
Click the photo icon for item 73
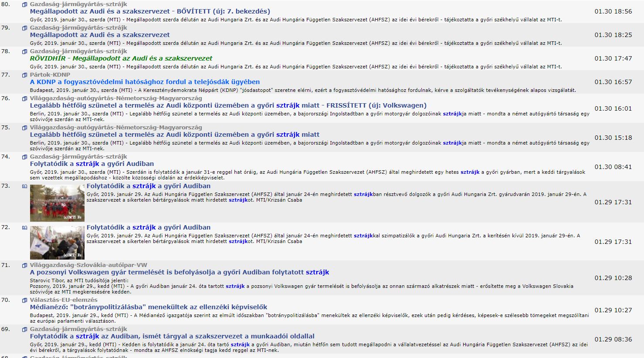(25, 186)
